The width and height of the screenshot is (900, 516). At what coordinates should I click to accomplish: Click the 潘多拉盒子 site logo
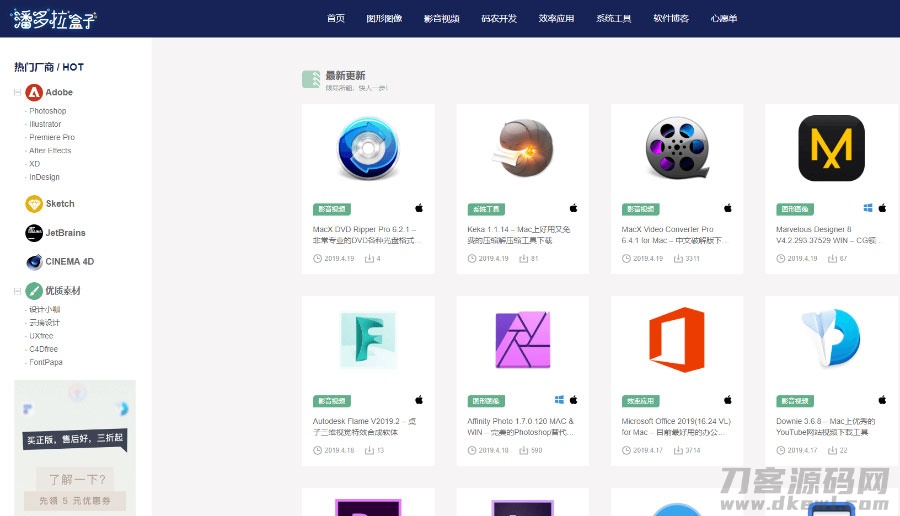coord(54,18)
